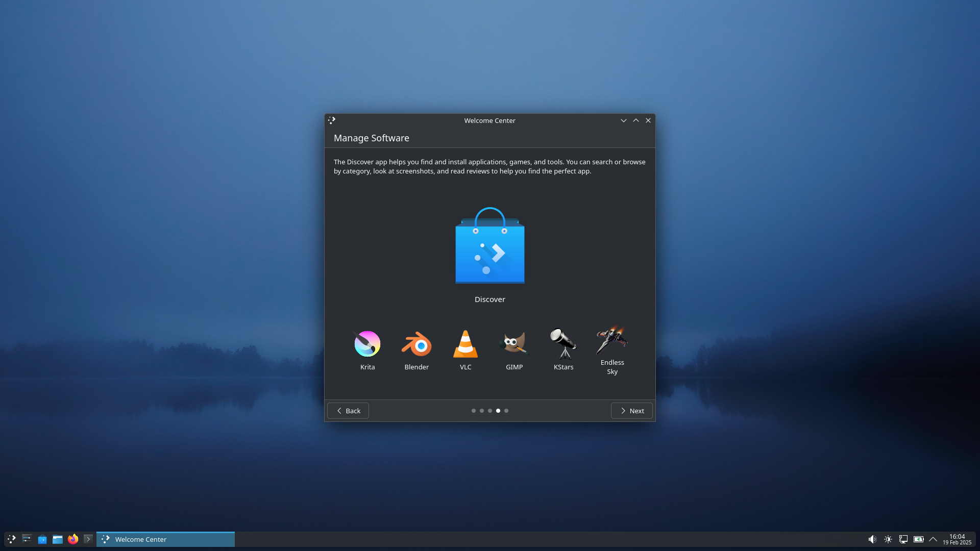
Task: Launch Discover from the taskbar
Action: pos(42,539)
